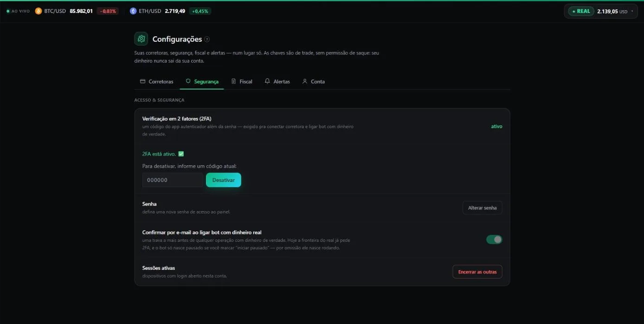
Task: Select the Segurança tab
Action: (202, 81)
